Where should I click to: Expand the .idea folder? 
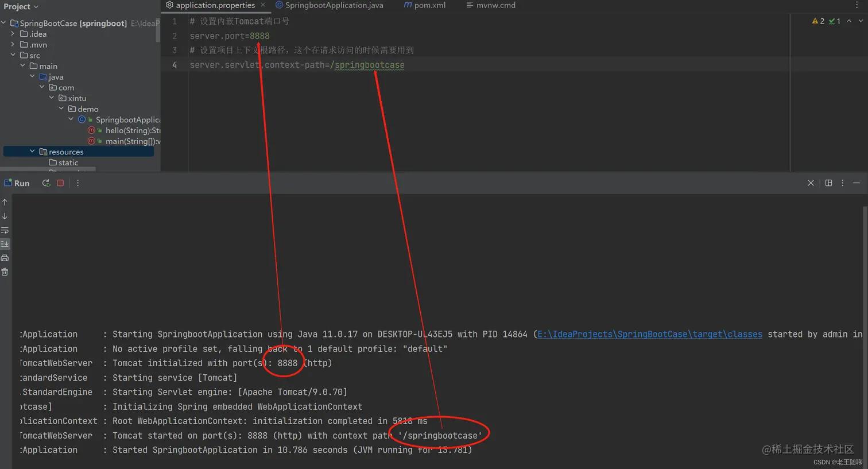click(x=13, y=34)
